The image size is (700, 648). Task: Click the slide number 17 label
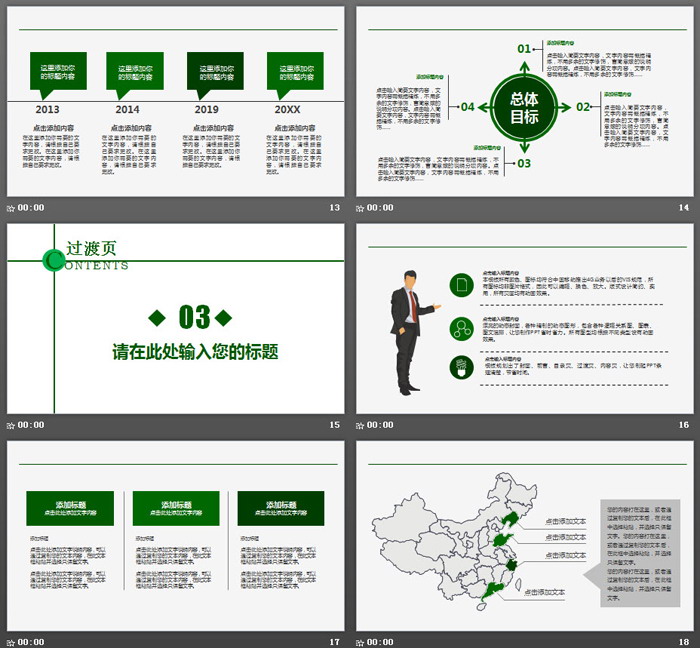335,641
